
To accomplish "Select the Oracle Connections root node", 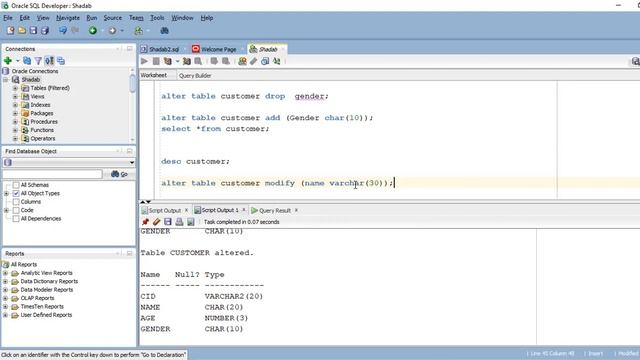I will tap(35, 71).
